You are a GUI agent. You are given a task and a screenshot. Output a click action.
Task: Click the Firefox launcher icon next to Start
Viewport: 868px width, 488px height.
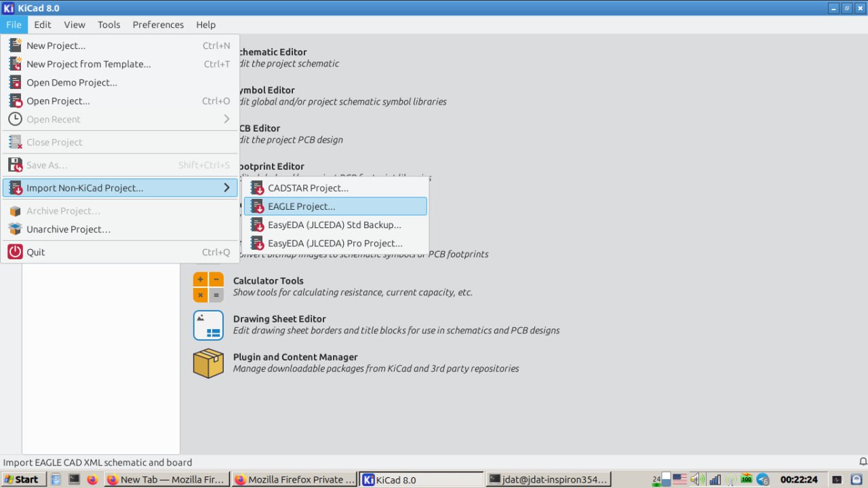[92, 479]
